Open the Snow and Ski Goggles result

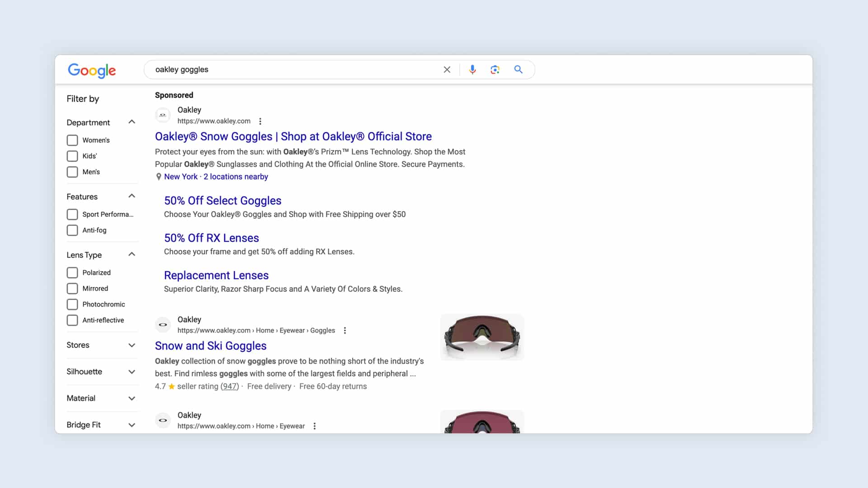point(211,346)
